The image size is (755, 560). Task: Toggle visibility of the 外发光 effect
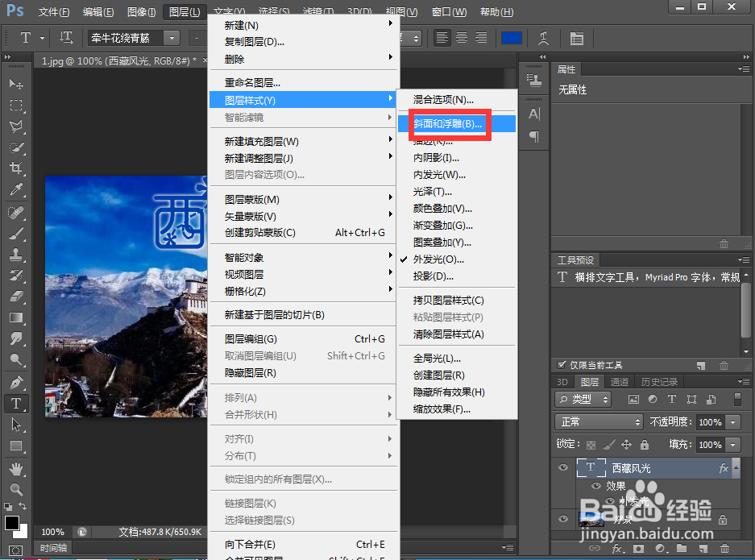pyautogui.click(x=611, y=501)
